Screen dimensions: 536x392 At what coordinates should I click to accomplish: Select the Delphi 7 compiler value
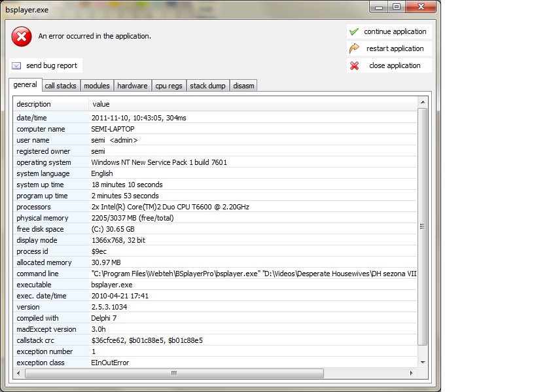click(x=103, y=318)
